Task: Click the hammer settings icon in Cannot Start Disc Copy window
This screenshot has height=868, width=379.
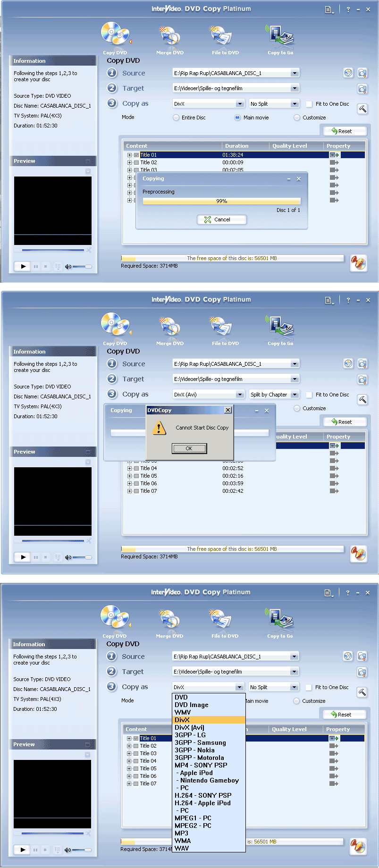Action: pos(362,400)
